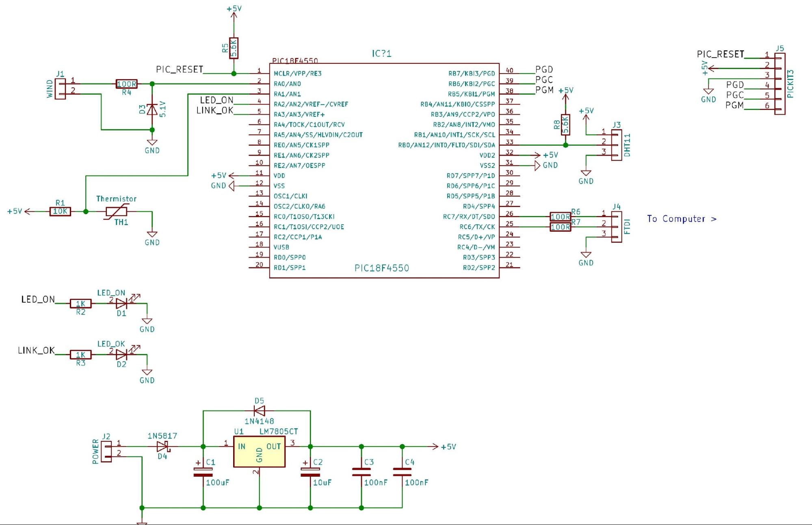Select the RC7/RX/DT/SDO pin name
The width and height of the screenshot is (812, 525).
pos(469,217)
